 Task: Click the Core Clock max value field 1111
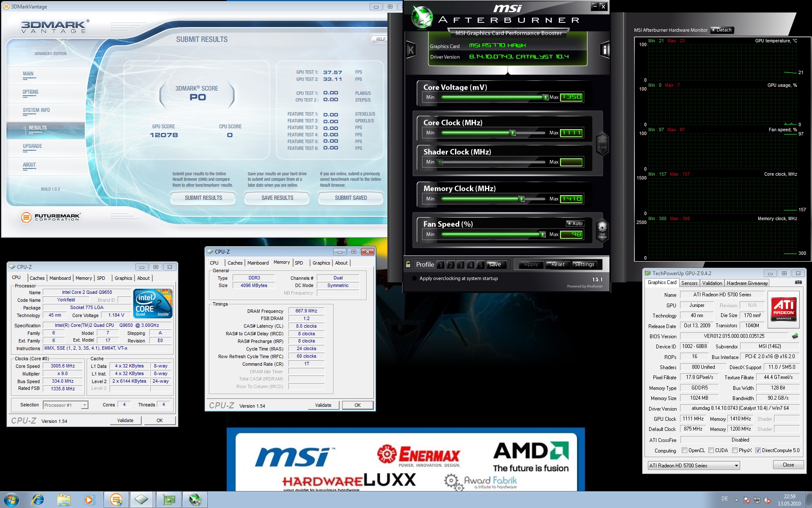[571, 133]
